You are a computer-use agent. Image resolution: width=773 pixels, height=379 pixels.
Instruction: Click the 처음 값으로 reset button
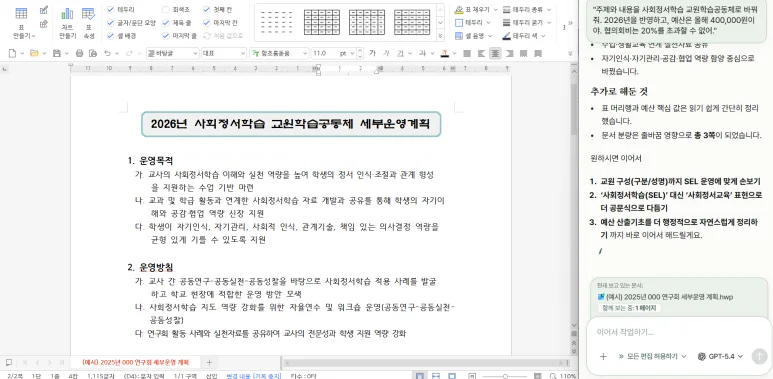[224, 35]
